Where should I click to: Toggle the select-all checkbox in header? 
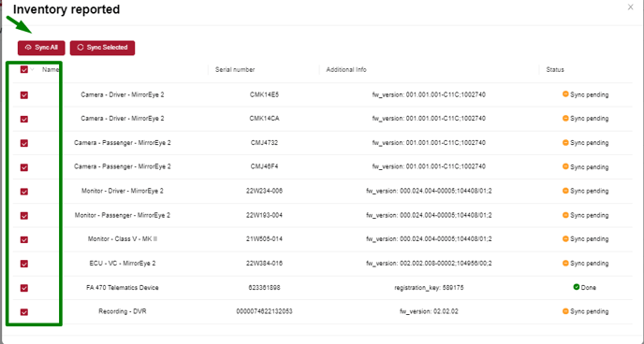click(23, 70)
